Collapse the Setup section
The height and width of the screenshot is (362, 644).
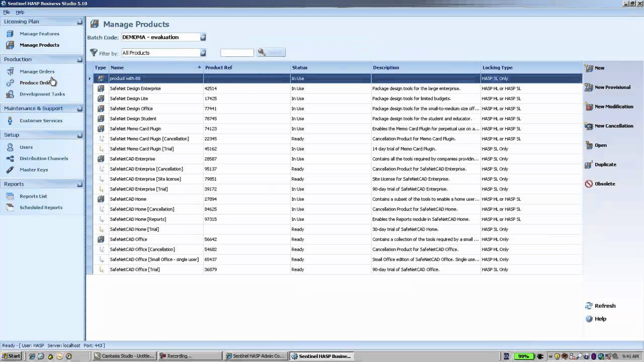(79, 135)
